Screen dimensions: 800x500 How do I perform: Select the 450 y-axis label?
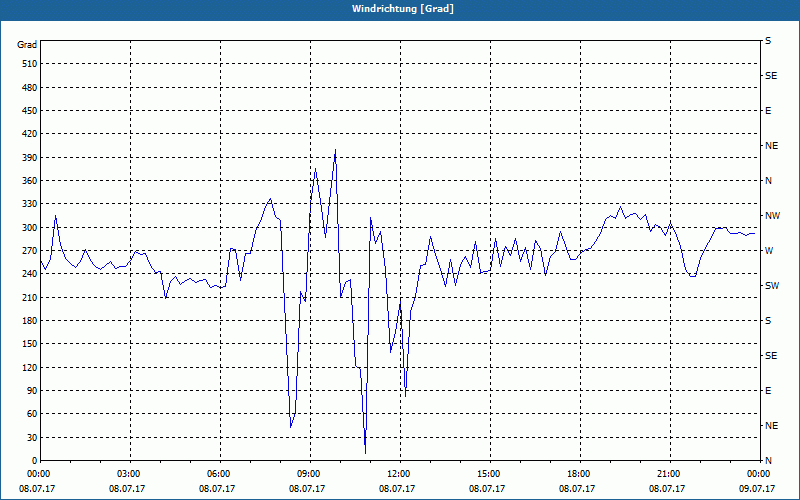tap(30, 111)
